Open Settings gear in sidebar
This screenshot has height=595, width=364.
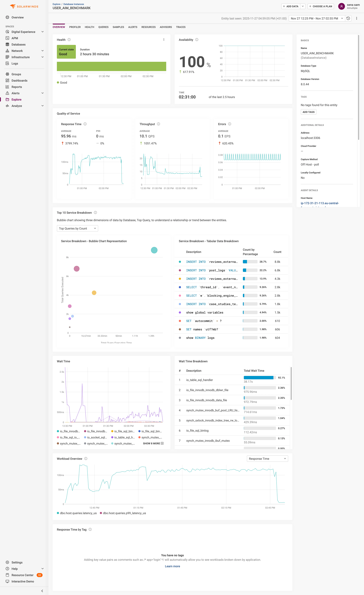(7, 562)
